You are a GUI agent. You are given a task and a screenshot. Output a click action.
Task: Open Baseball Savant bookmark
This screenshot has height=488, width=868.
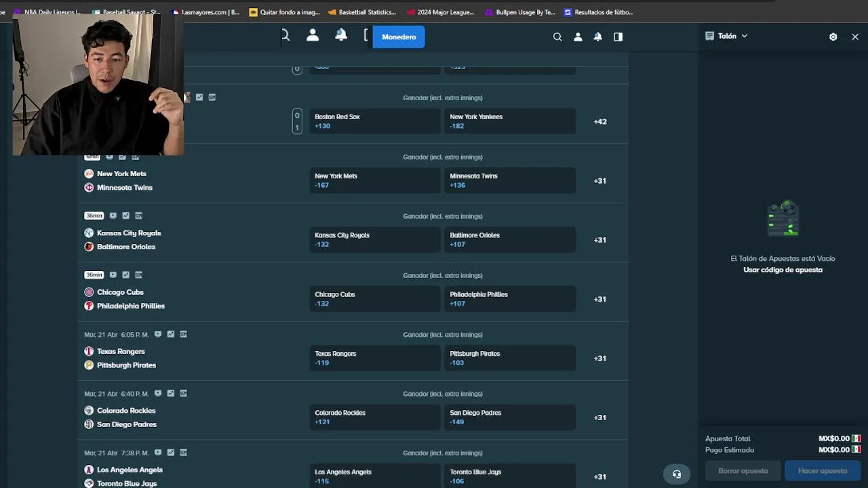[127, 12]
